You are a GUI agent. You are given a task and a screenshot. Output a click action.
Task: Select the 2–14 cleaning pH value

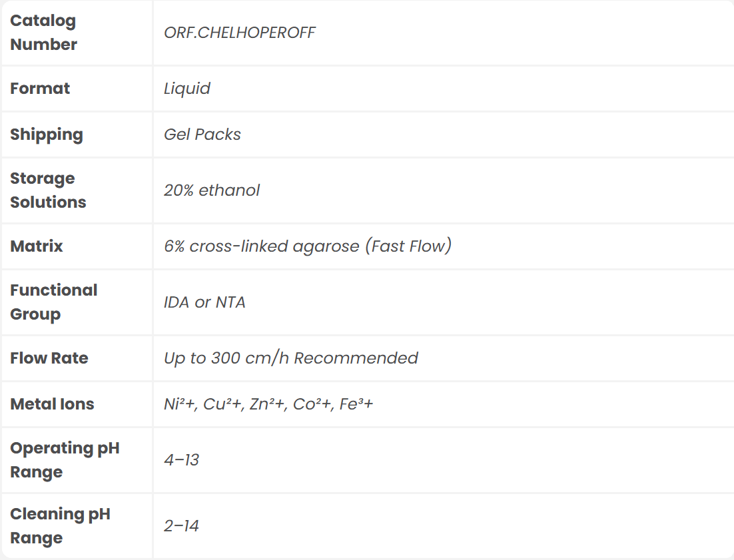point(181,526)
